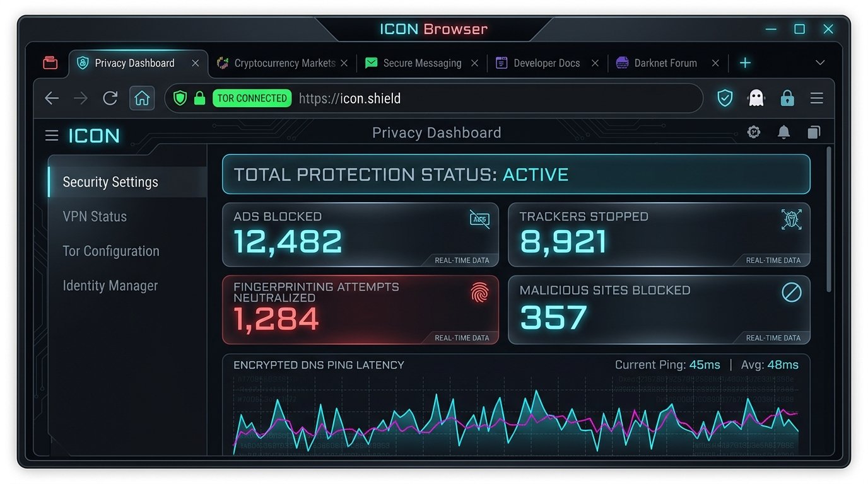Click the red fingerprint icon
This screenshot has height=484, width=868.
tap(479, 293)
